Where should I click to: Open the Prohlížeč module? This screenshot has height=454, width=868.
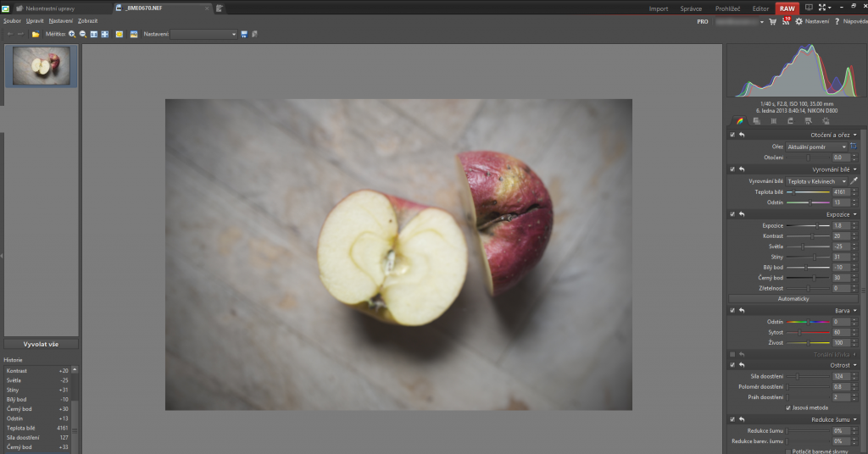[727, 8]
